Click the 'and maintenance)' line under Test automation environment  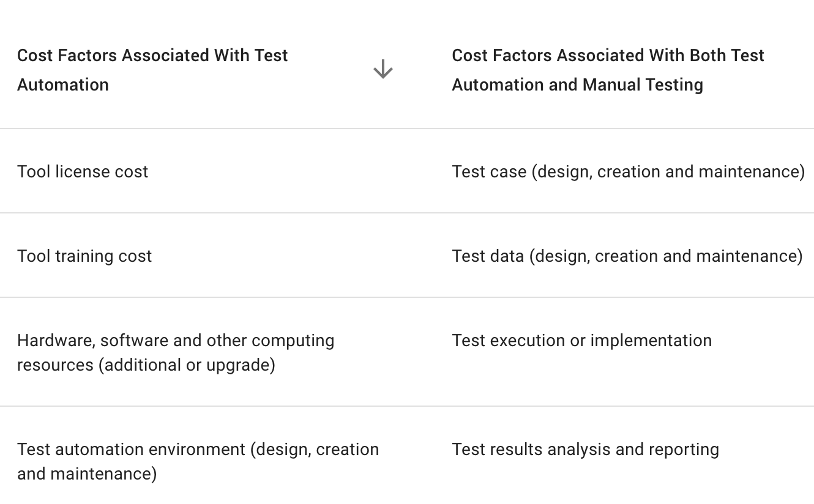[87, 474]
